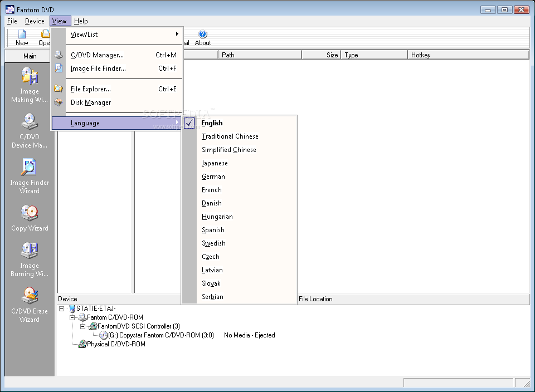Open the Language submenu entry

(x=116, y=122)
